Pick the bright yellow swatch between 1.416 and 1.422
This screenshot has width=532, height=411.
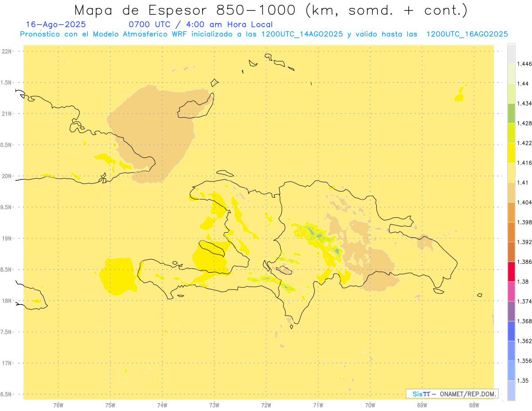click(511, 153)
